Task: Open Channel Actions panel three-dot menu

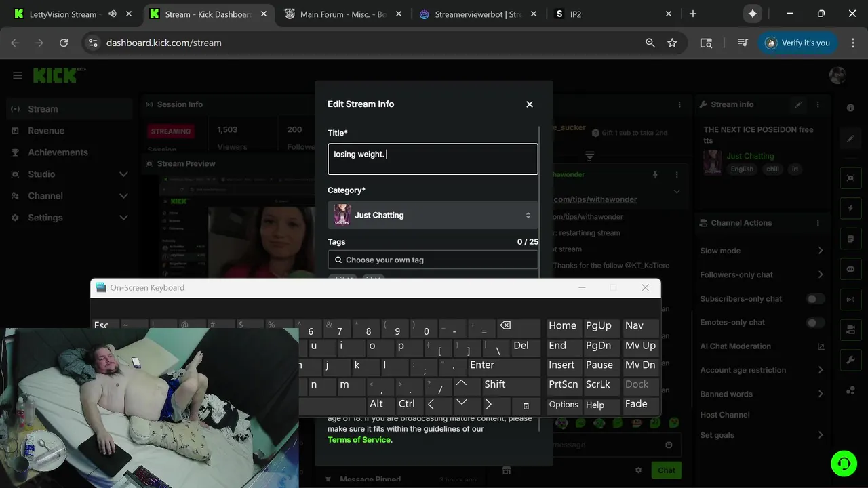Action: coord(818,223)
